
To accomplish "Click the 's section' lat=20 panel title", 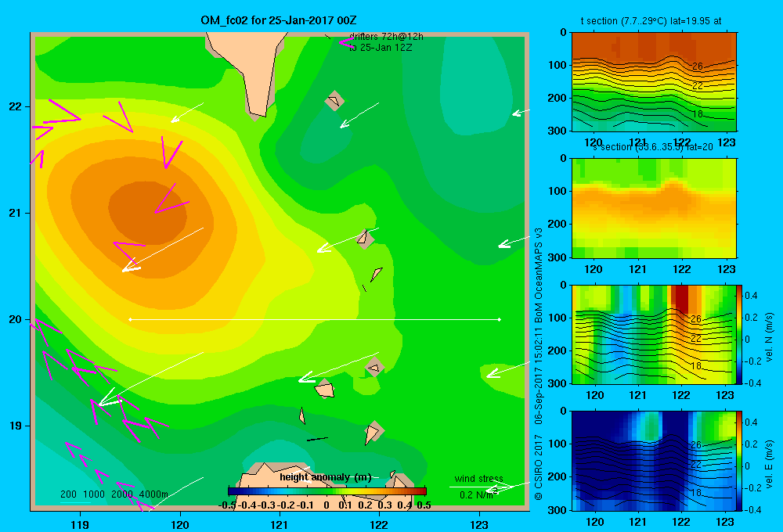I will click(x=653, y=147).
